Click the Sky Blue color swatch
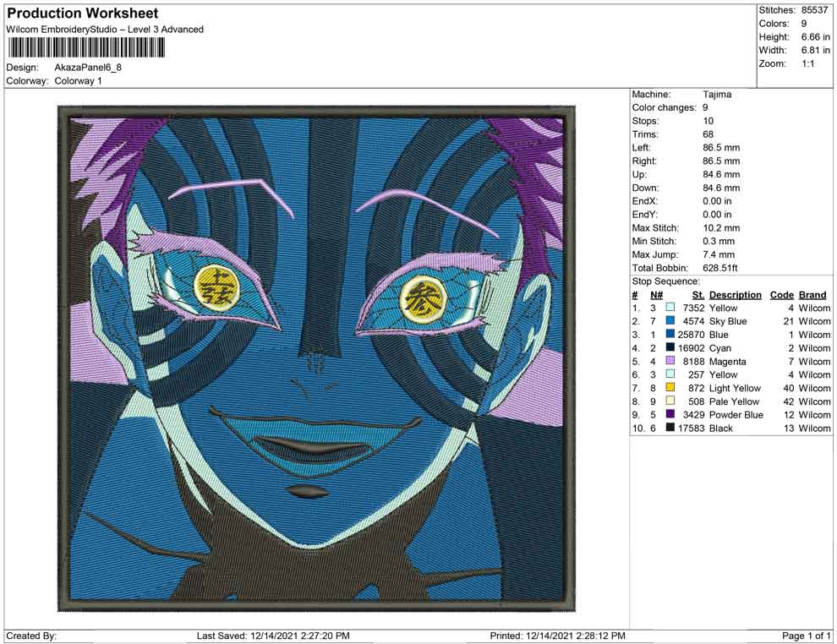 tap(670, 320)
